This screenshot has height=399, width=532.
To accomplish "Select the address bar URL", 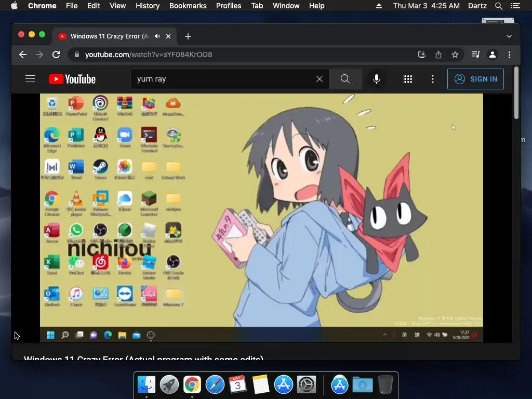I will [x=149, y=55].
